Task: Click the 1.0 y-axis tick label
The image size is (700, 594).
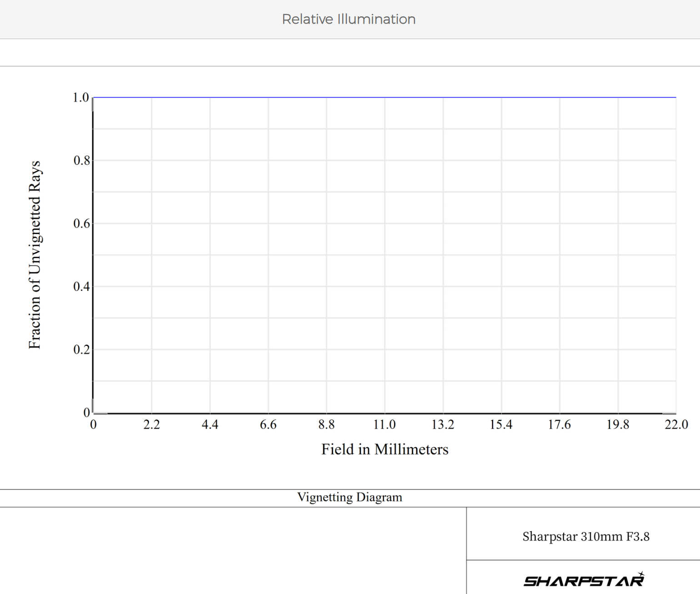Action: 81,97
